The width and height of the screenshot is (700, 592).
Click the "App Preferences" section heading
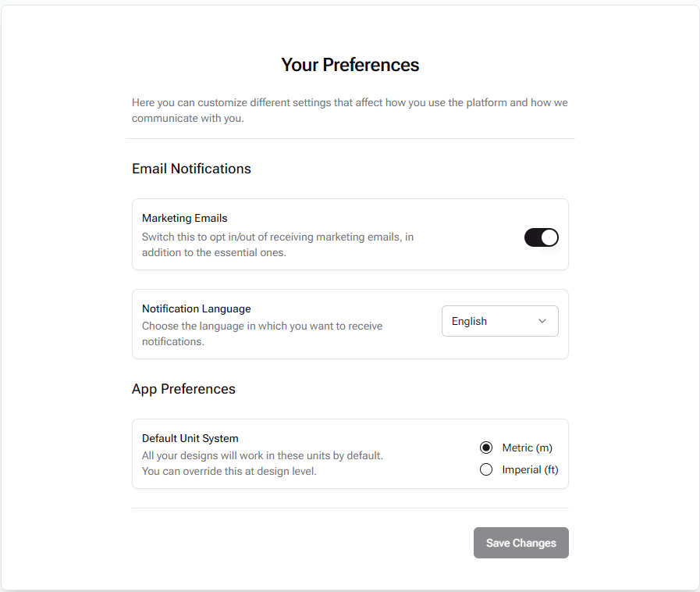click(x=183, y=389)
